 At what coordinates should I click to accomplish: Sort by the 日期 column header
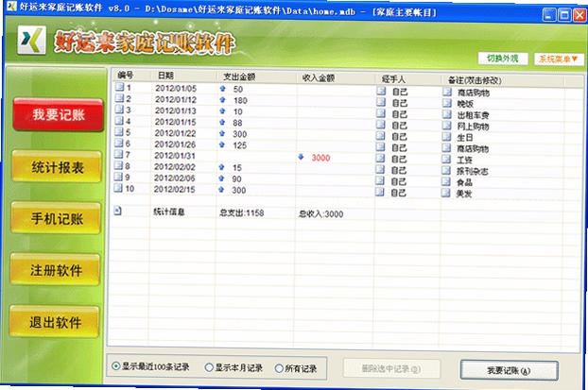[x=165, y=76]
